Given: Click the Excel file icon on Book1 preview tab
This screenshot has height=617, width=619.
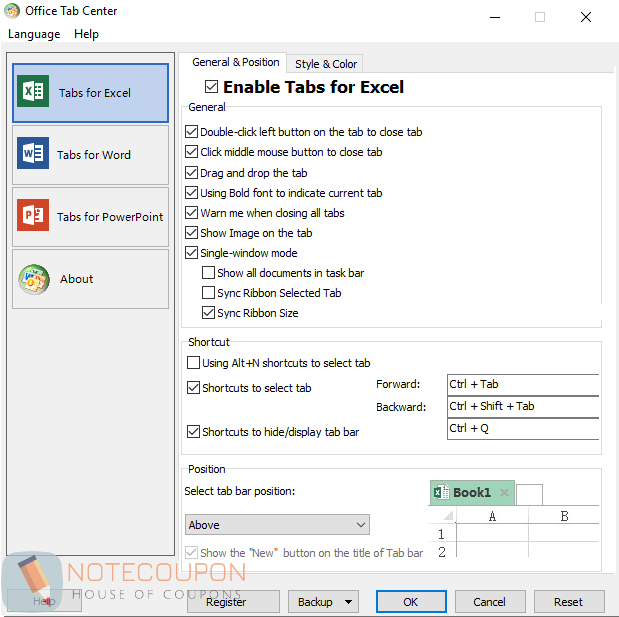Looking at the screenshot, I should point(441,492).
